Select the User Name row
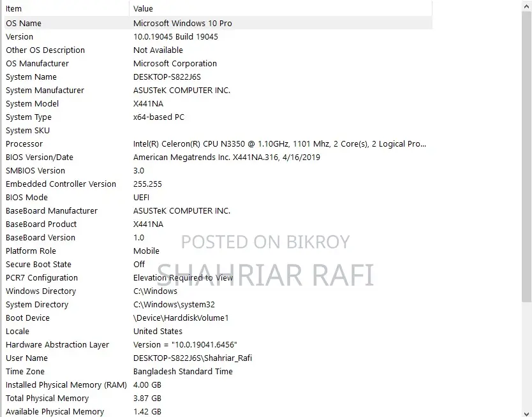Screen dimensions: 532x417 (x=218, y=358)
